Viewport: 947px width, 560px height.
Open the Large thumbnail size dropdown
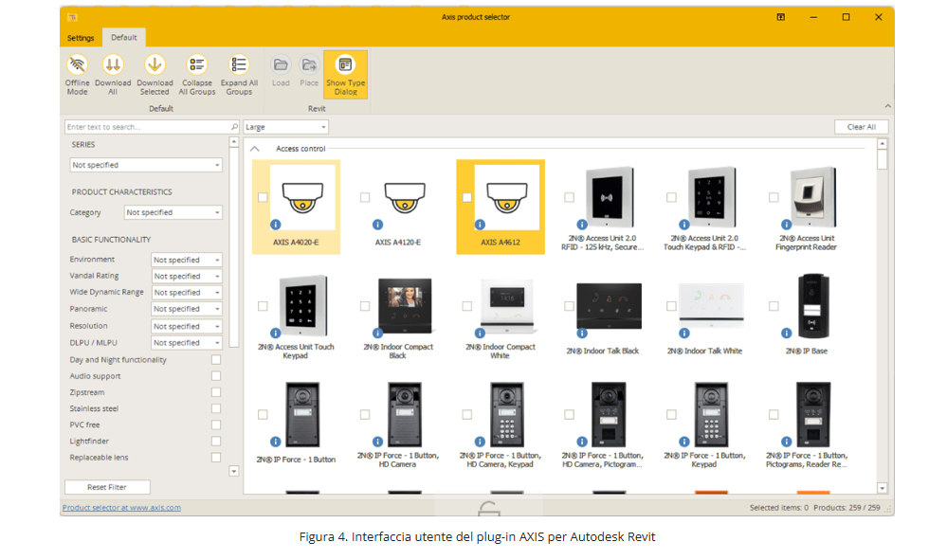[x=285, y=127]
